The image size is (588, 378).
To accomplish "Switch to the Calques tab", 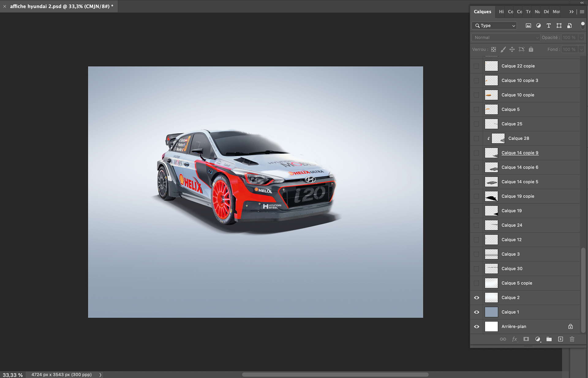I will [x=482, y=12].
